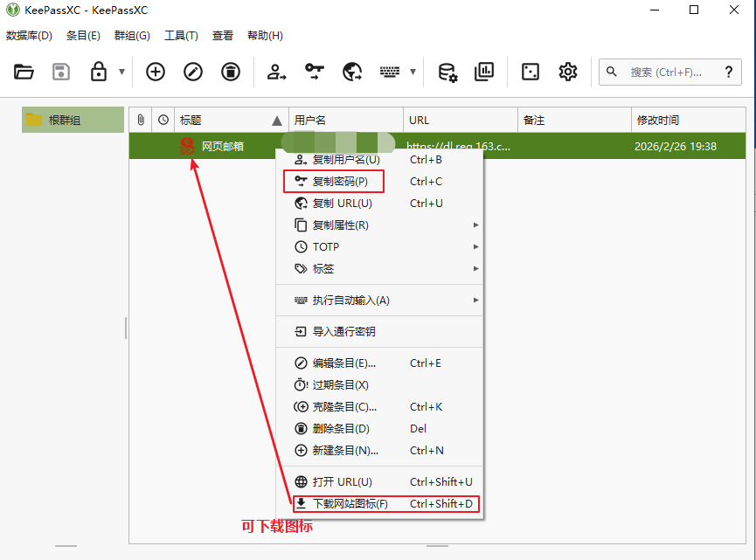
Task: Lock the database with padlock icon
Action: (99, 72)
